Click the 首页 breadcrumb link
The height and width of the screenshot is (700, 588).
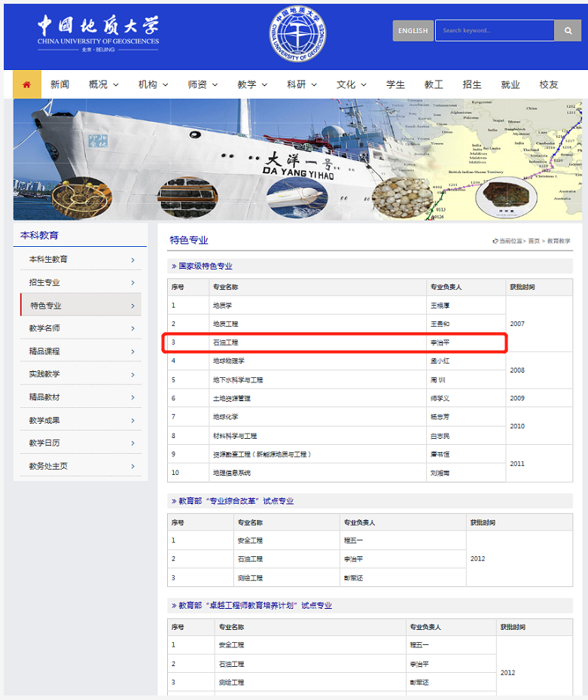tap(534, 241)
